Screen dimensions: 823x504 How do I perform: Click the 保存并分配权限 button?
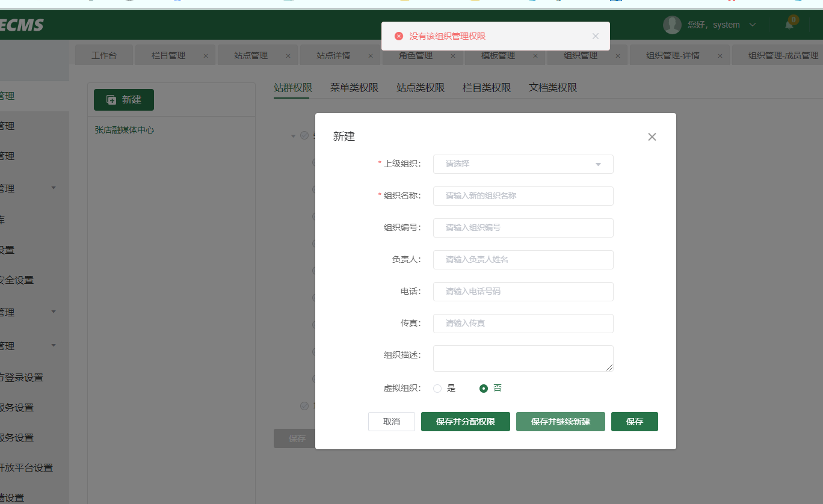coord(466,422)
